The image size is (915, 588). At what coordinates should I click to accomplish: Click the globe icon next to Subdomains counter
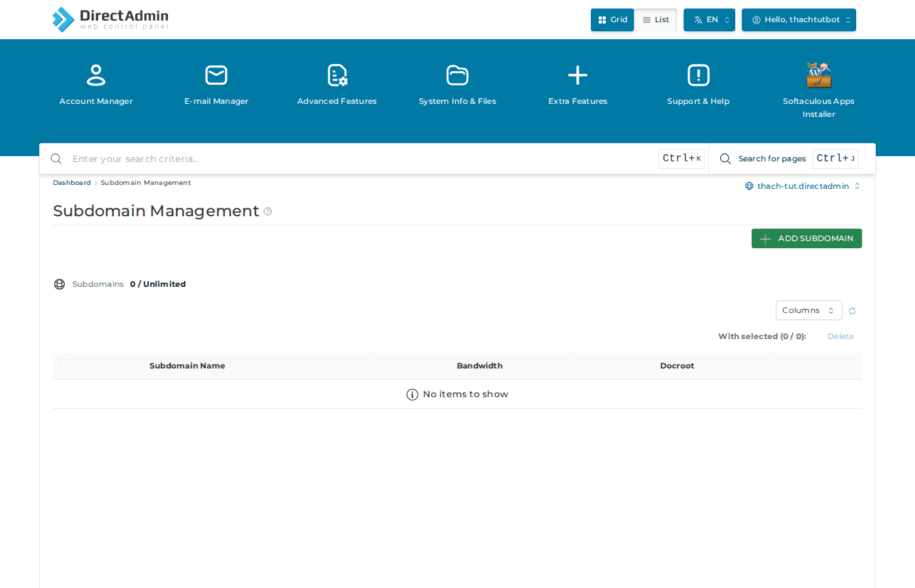pos(59,284)
